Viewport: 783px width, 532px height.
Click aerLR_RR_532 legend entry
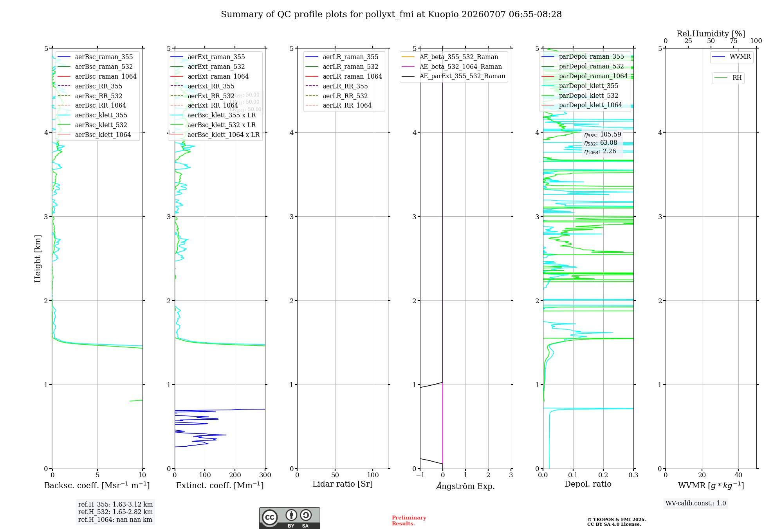337,96
